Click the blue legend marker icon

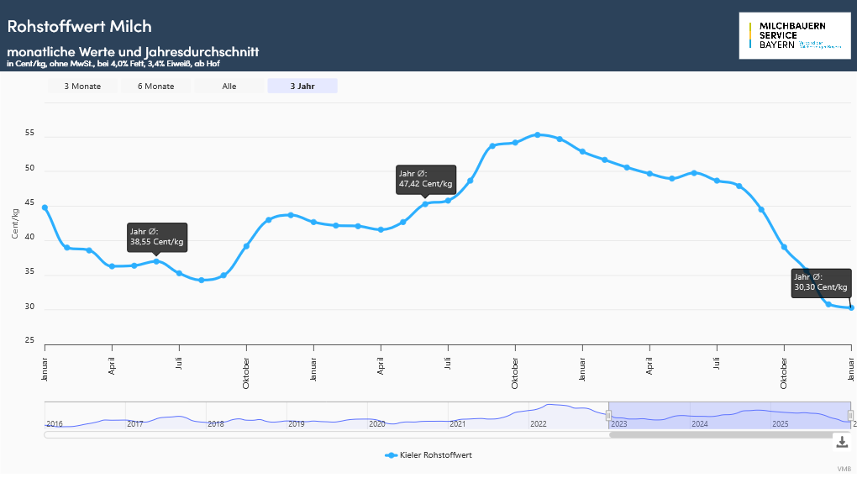391,455
